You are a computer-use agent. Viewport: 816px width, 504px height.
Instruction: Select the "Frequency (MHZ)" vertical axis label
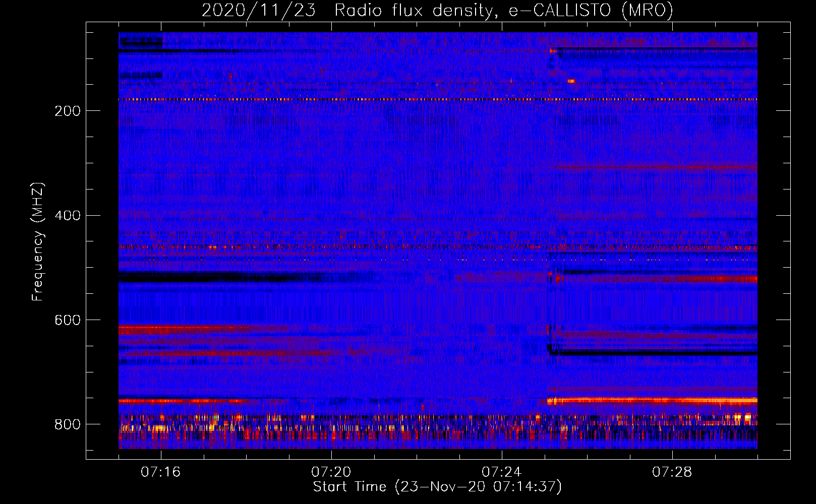click(x=38, y=242)
